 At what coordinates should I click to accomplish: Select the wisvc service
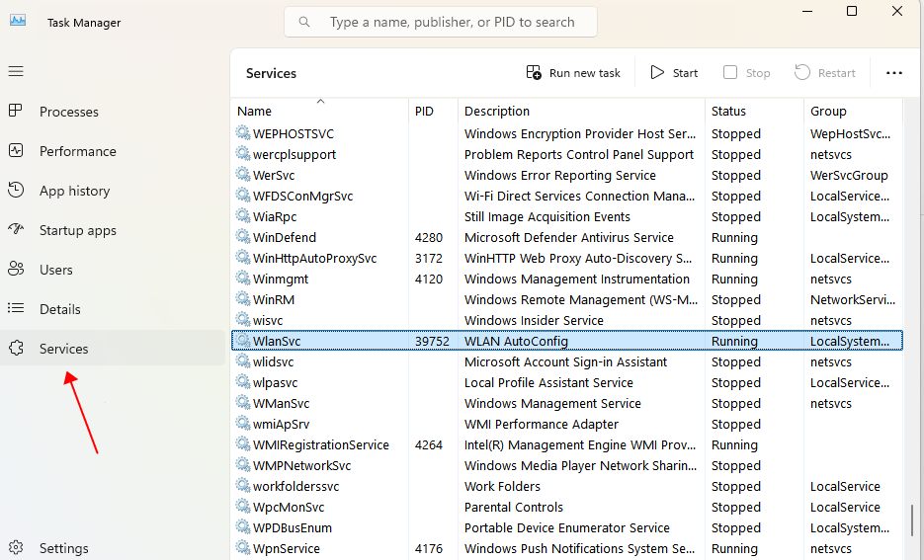567,320
